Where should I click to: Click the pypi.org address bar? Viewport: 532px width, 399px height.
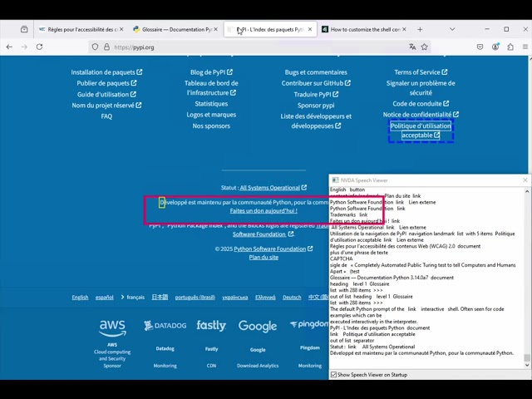click(x=258, y=47)
